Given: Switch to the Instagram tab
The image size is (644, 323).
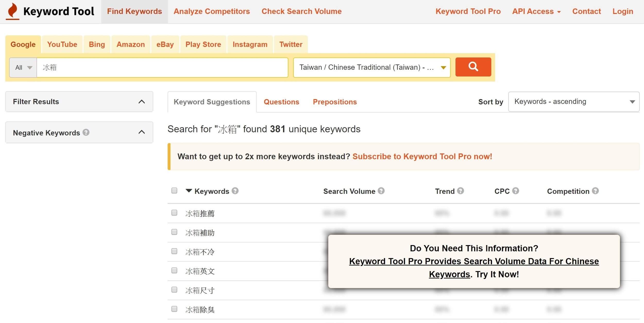Looking at the screenshot, I should pyautogui.click(x=250, y=44).
